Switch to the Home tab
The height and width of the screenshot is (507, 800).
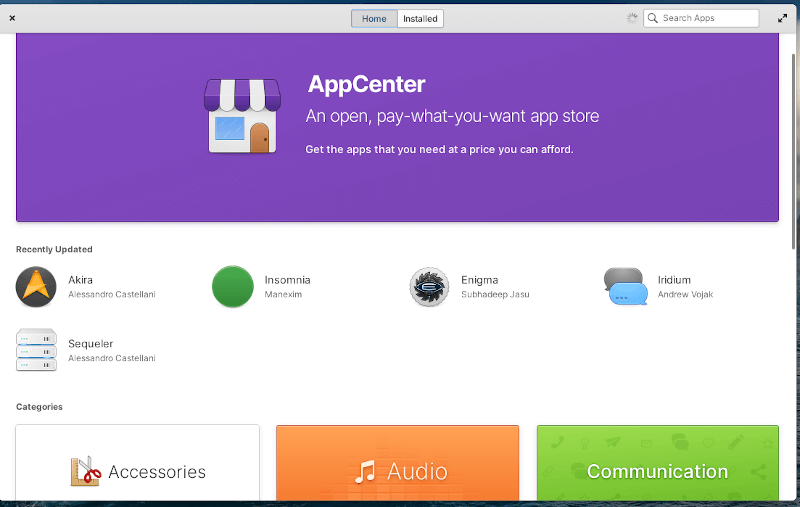tap(374, 18)
